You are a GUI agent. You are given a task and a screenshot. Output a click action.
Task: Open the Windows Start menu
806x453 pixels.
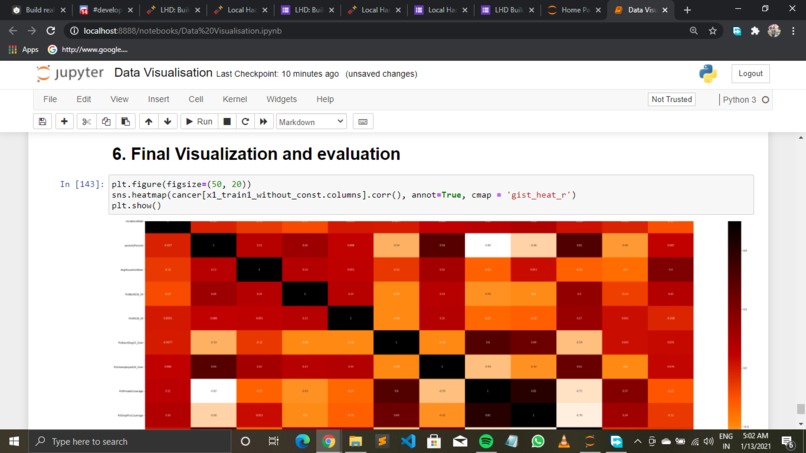[14, 441]
